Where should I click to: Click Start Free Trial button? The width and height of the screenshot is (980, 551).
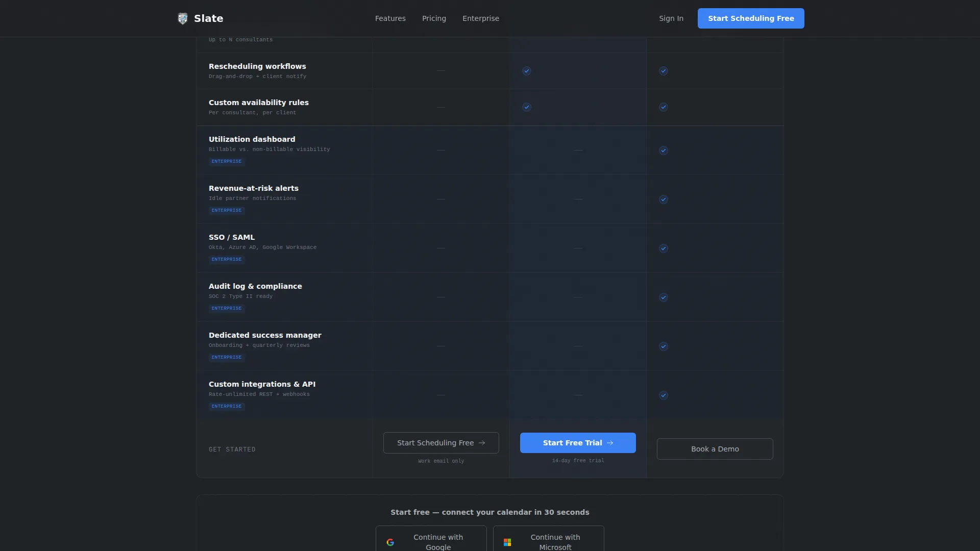[x=578, y=443]
